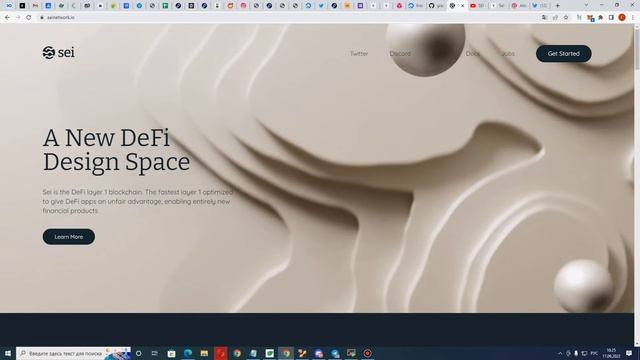Open the Chrome three-dot menu
Image resolution: width=640 pixels, height=360 pixels.
[633, 18]
